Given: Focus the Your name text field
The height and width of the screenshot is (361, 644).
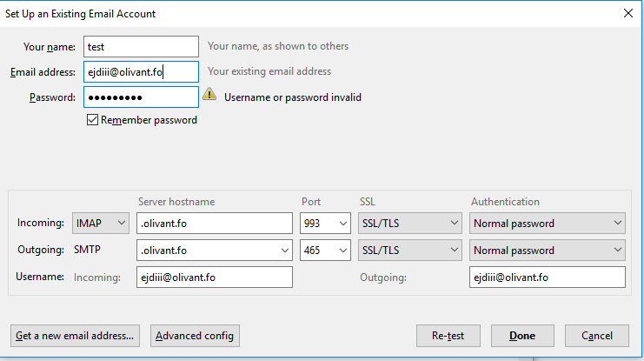Looking at the screenshot, I should tap(142, 46).
